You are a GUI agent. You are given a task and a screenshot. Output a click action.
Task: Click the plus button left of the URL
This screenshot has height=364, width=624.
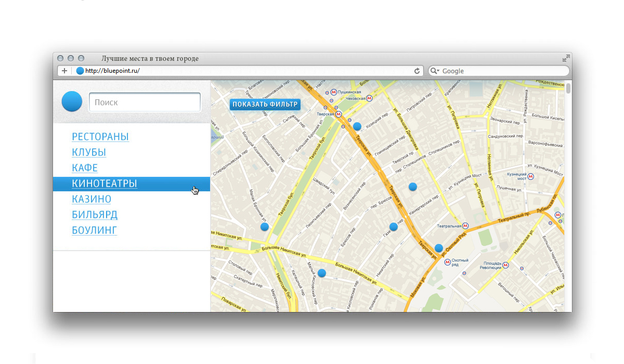pyautogui.click(x=64, y=71)
